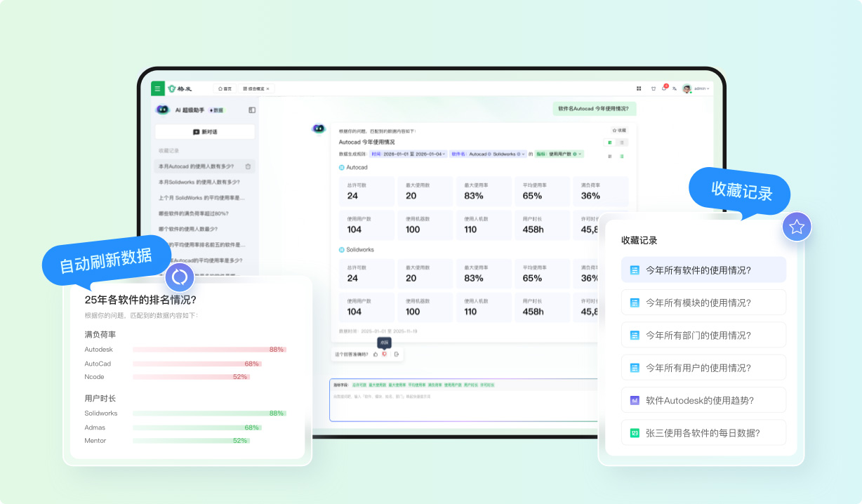The height and width of the screenshot is (504, 862).
Task: Select 今年所有模块的使用情况 from favorites list
Action: point(703,303)
